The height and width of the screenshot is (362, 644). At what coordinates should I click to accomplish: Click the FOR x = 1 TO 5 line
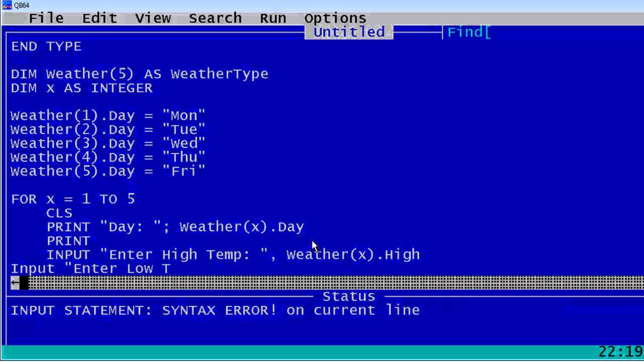coord(73,199)
